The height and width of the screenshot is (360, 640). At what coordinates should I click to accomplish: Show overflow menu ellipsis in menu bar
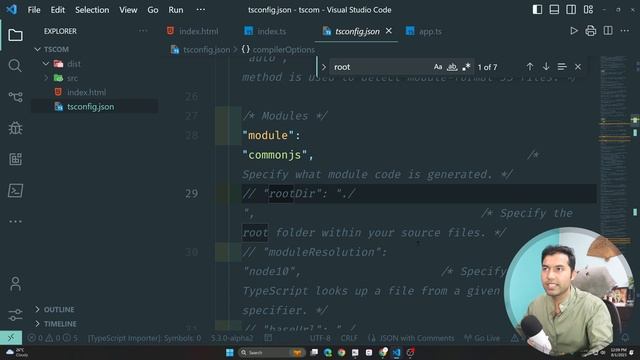click(x=201, y=10)
